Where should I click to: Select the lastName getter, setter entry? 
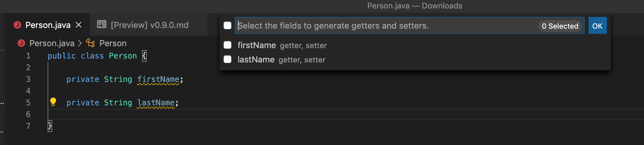415,59
